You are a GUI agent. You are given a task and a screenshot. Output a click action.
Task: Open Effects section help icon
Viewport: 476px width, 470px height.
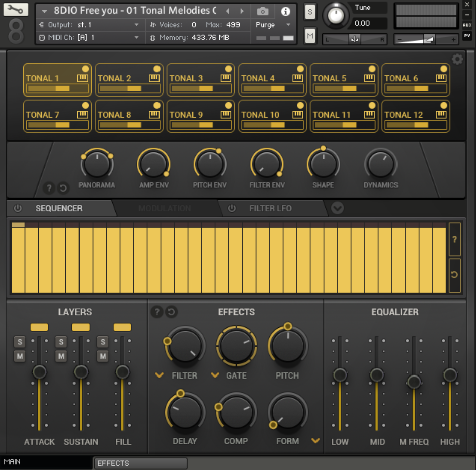point(157,312)
